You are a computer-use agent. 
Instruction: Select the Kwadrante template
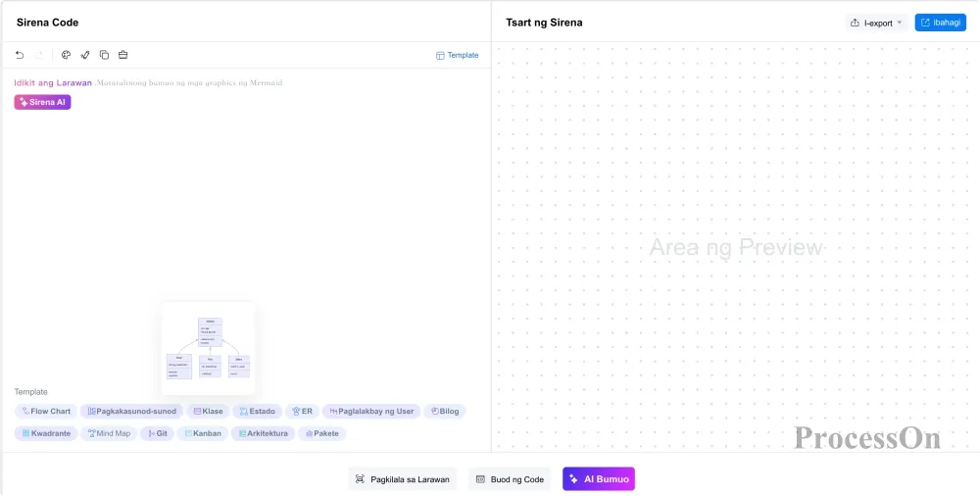pyautogui.click(x=46, y=433)
